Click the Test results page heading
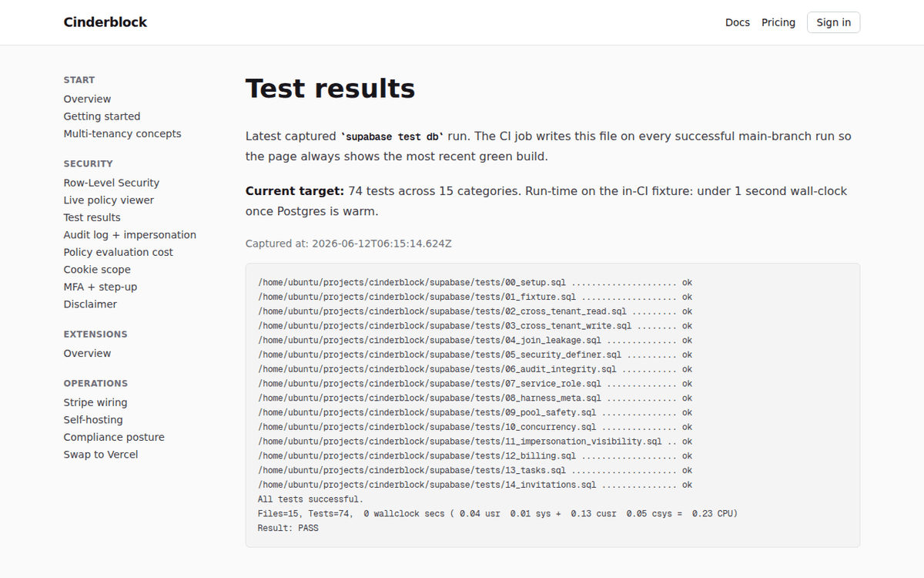This screenshot has height=578, width=924. pos(330,89)
